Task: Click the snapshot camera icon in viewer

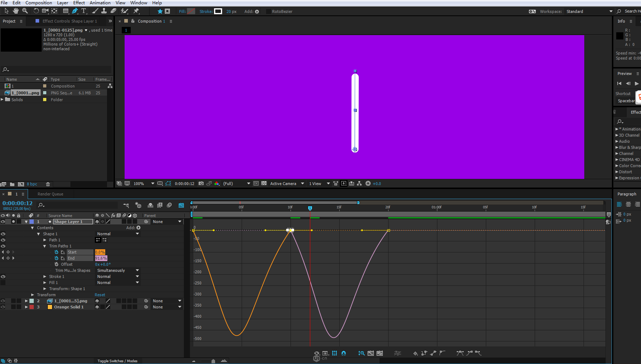Action: [201, 183]
